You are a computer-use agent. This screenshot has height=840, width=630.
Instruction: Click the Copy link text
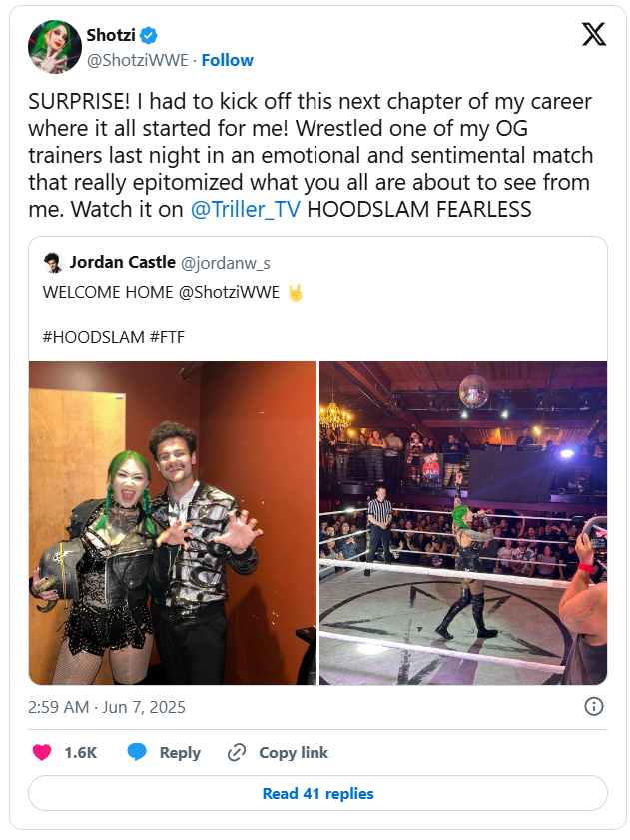tap(294, 752)
